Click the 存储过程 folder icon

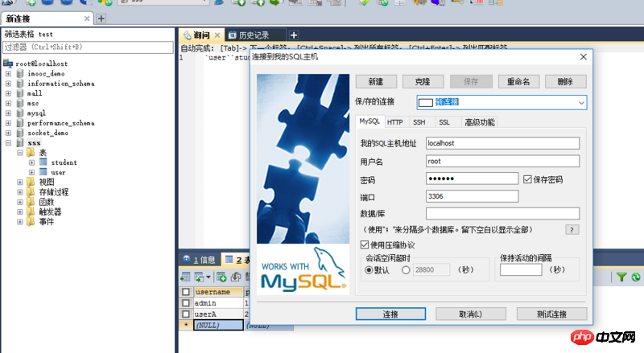click(31, 191)
